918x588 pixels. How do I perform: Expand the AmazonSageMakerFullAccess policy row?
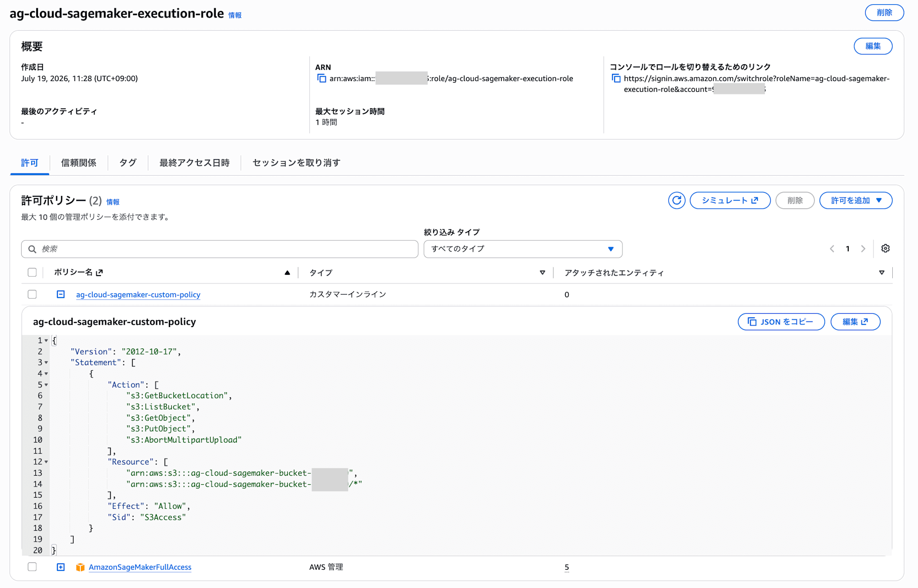tap(61, 567)
